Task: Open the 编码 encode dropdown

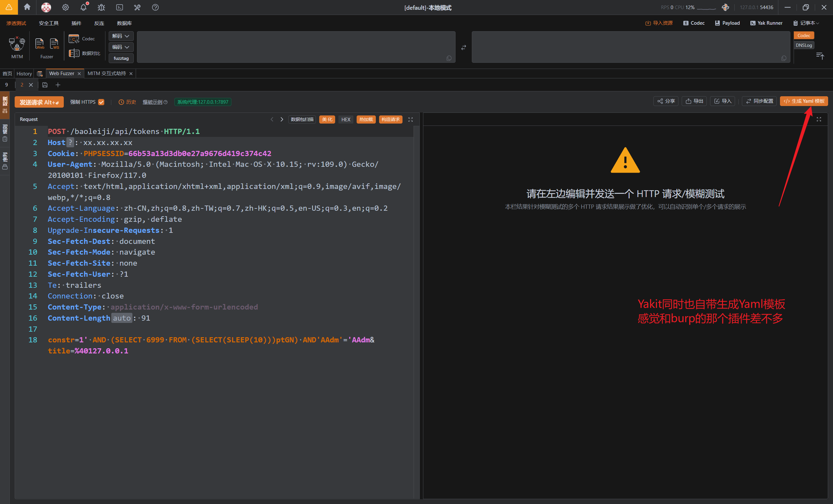Action: tap(121, 47)
